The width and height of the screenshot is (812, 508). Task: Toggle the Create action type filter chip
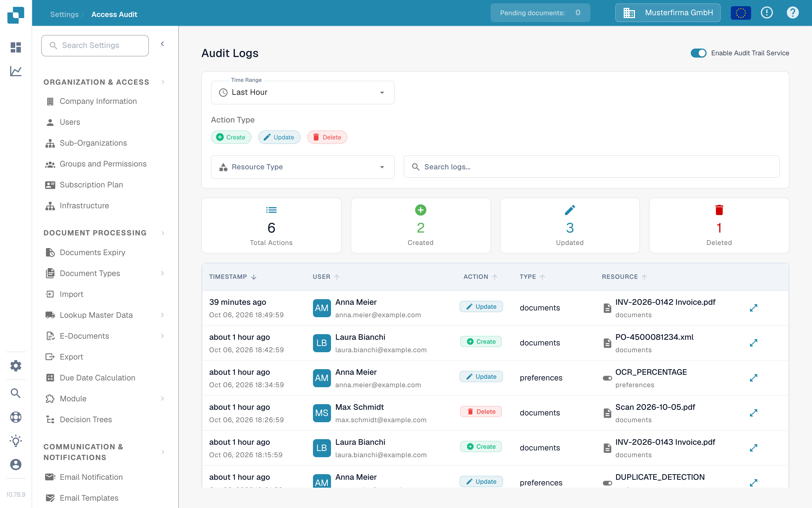(x=231, y=137)
